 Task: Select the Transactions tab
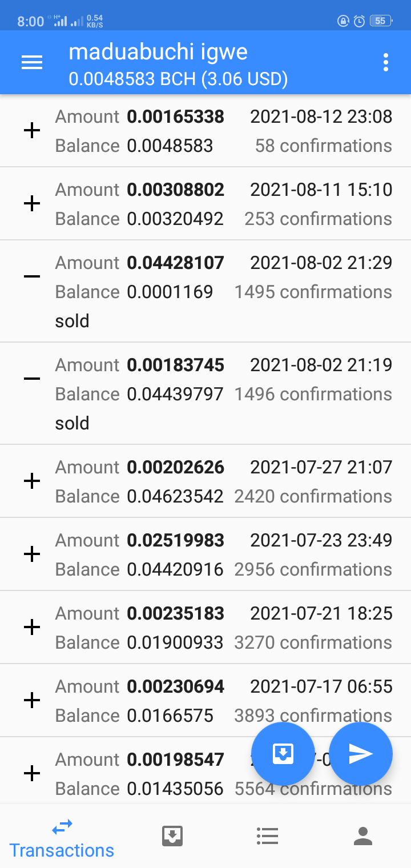(62, 838)
